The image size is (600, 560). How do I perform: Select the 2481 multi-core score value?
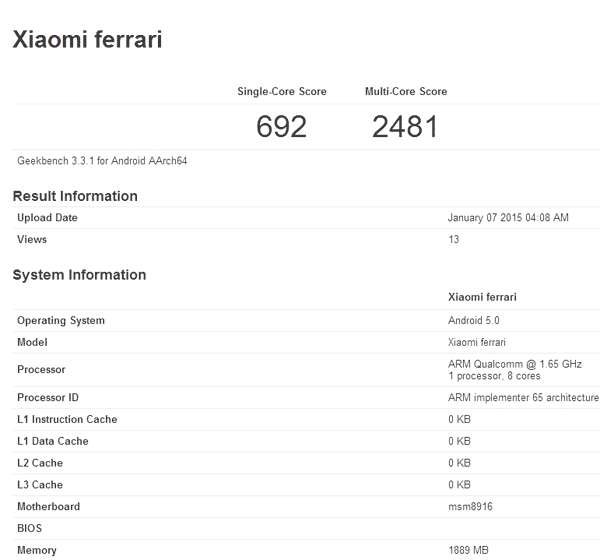tap(405, 127)
